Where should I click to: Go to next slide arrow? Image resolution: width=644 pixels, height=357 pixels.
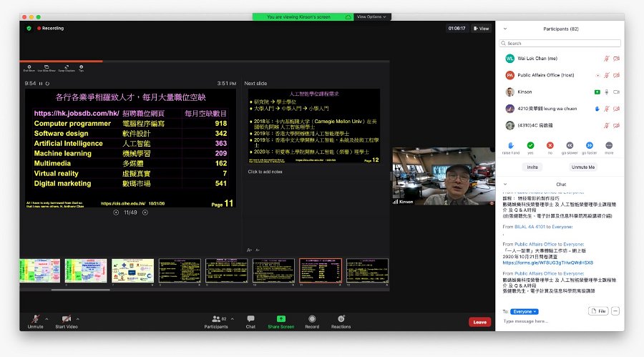point(145,212)
